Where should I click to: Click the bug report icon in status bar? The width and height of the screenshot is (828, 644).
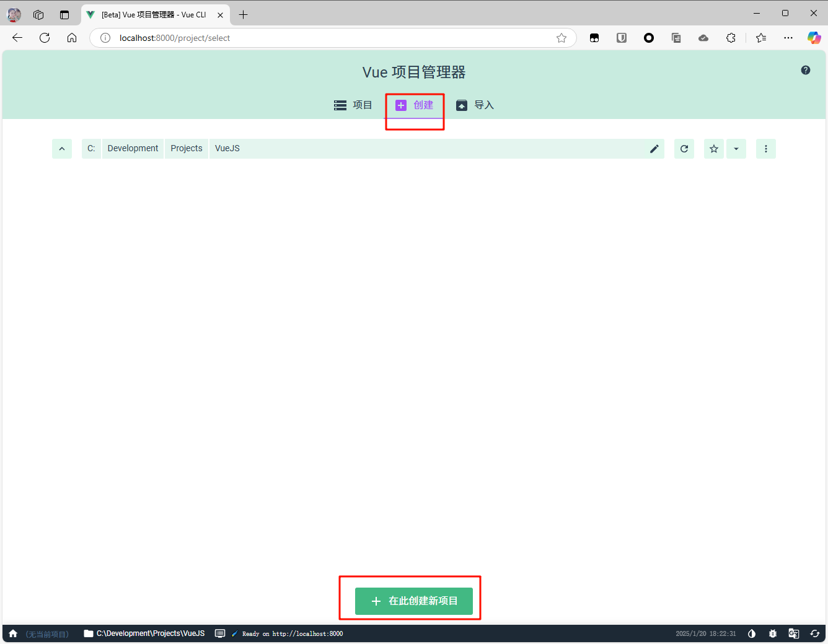click(x=773, y=633)
